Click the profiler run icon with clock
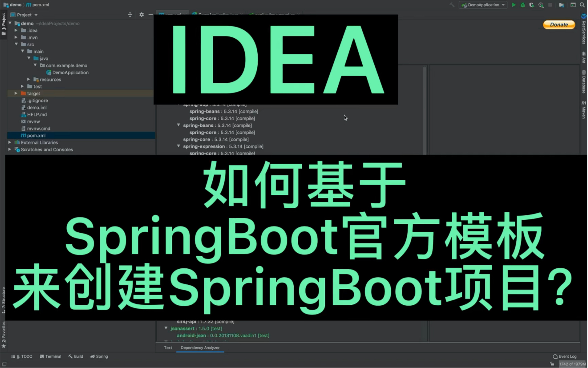 [x=541, y=5]
